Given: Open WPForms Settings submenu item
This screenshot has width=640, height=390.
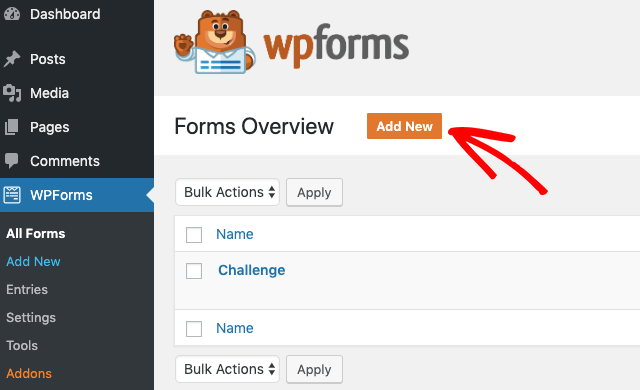Looking at the screenshot, I should pos(31,317).
